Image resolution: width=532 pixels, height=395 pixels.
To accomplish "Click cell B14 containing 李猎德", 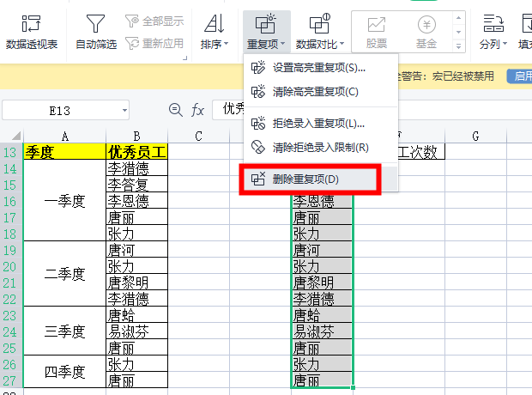I will (137, 167).
